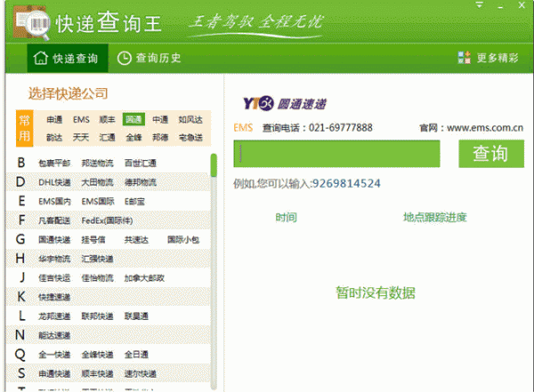Close the 快递查询王 window
Viewport: 534px width, 392px height.
click(x=522, y=5)
